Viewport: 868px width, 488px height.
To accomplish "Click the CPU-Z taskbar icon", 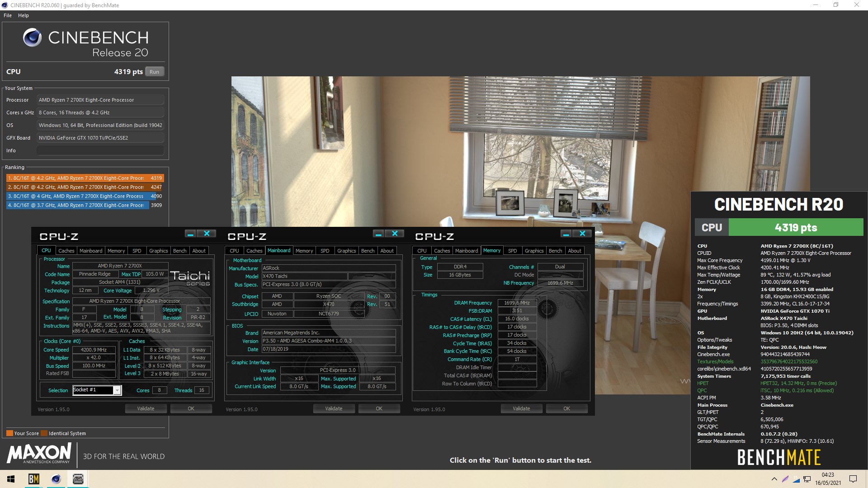I will [78, 479].
